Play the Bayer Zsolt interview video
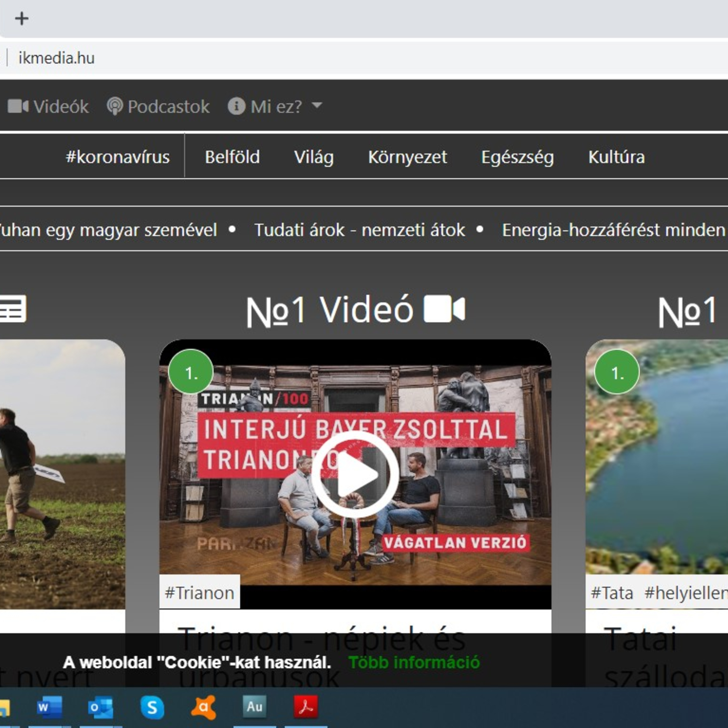 (355, 474)
